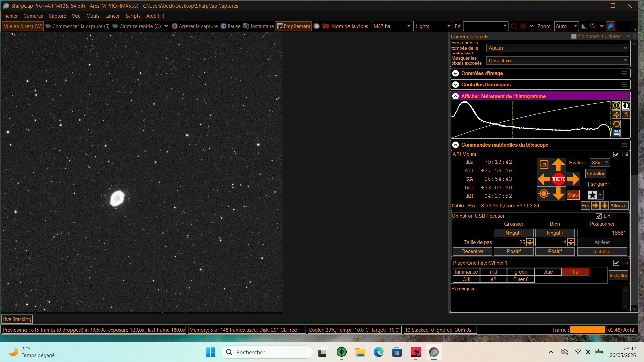This screenshot has width=644, height=362.
Task: Expand the Contrôles d'image section
Action: [x=455, y=73]
